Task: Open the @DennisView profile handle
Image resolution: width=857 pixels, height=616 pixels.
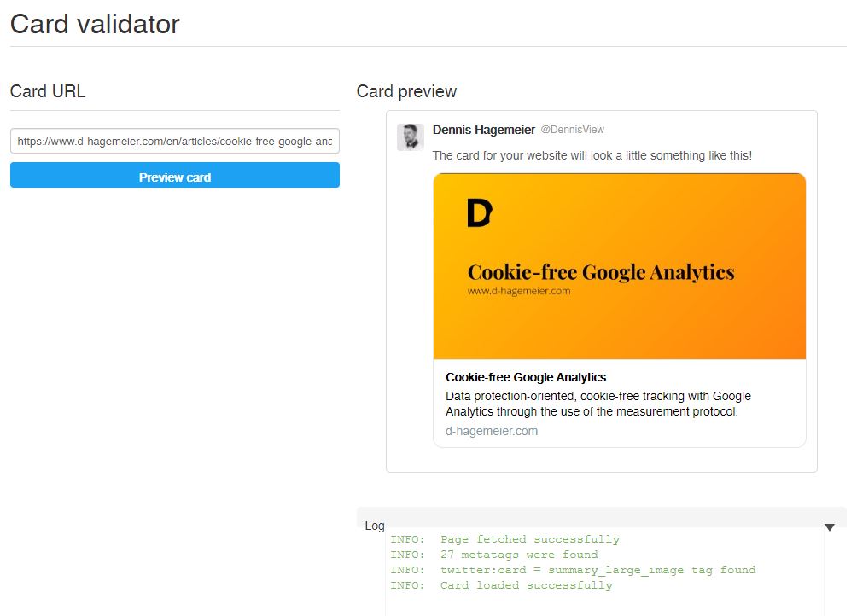Action: click(571, 130)
